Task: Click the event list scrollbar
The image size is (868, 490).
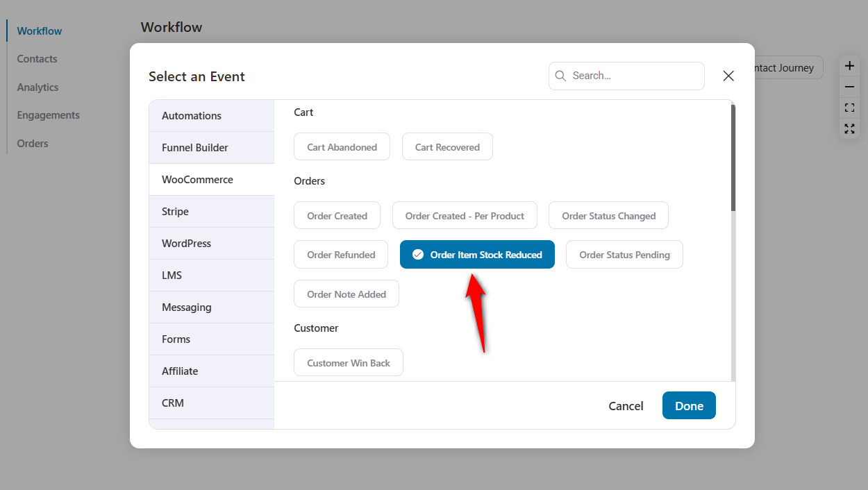Action: (x=733, y=158)
